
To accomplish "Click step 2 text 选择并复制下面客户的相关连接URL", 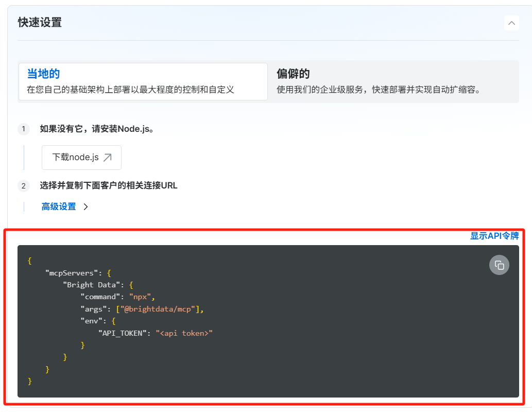I will tap(109, 185).
